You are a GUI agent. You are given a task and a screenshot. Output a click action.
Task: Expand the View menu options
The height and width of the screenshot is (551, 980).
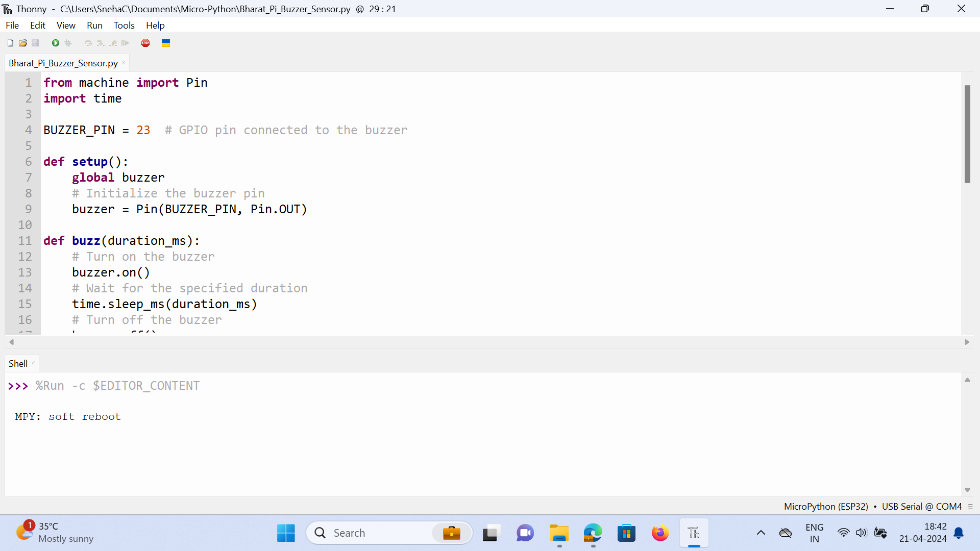click(x=66, y=26)
